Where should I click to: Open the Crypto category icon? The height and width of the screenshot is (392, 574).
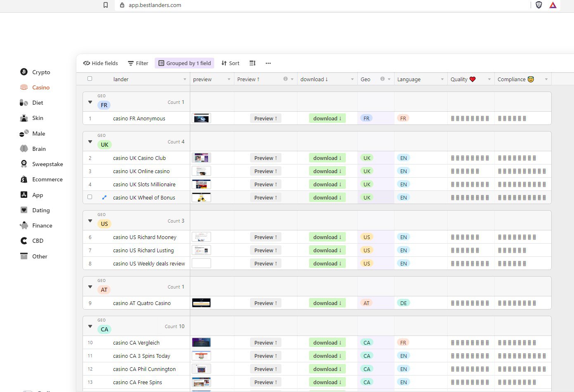point(24,72)
